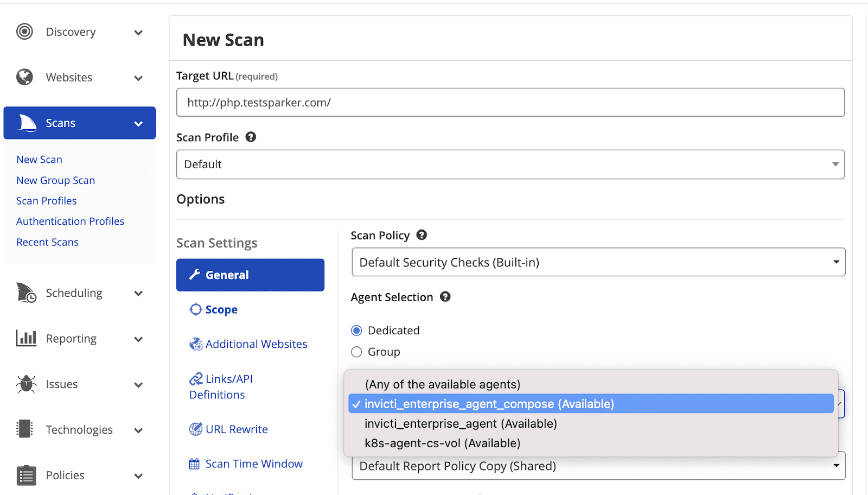Click the Scan Policy question mark icon
Image resolution: width=868 pixels, height=495 pixels.
click(x=422, y=234)
